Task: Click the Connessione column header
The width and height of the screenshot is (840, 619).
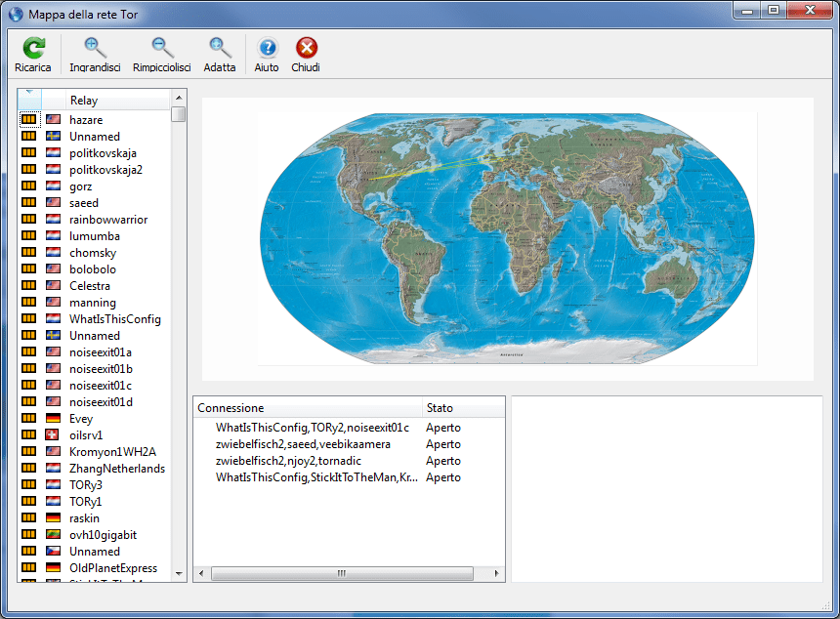Action: pos(308,408)
